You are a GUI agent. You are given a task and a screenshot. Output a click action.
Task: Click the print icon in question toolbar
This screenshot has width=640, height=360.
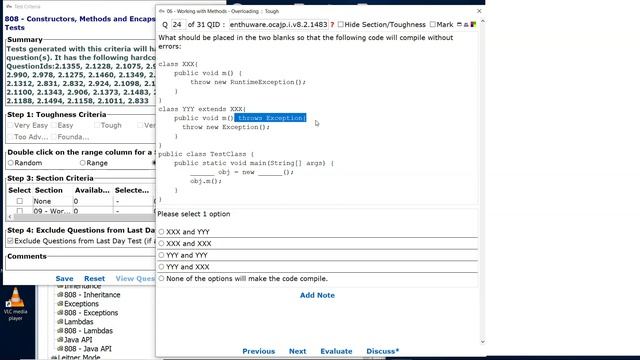(x=466, y=24)
